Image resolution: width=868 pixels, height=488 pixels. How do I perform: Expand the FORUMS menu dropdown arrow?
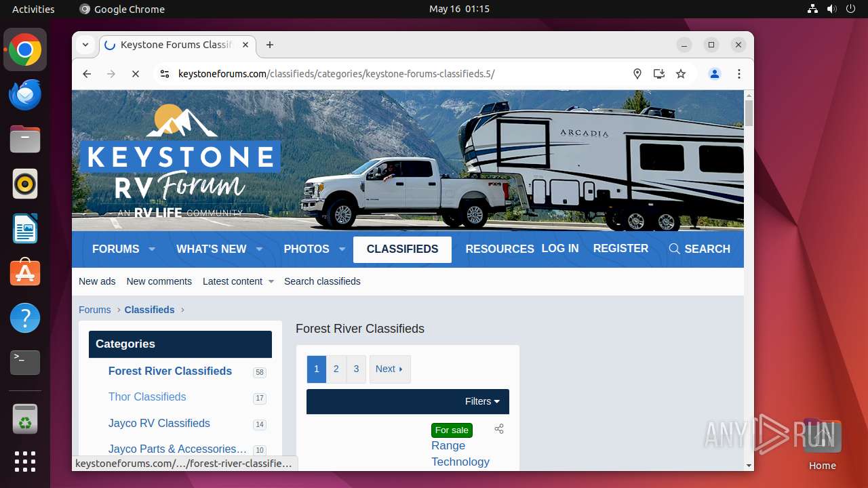point(152,249)
